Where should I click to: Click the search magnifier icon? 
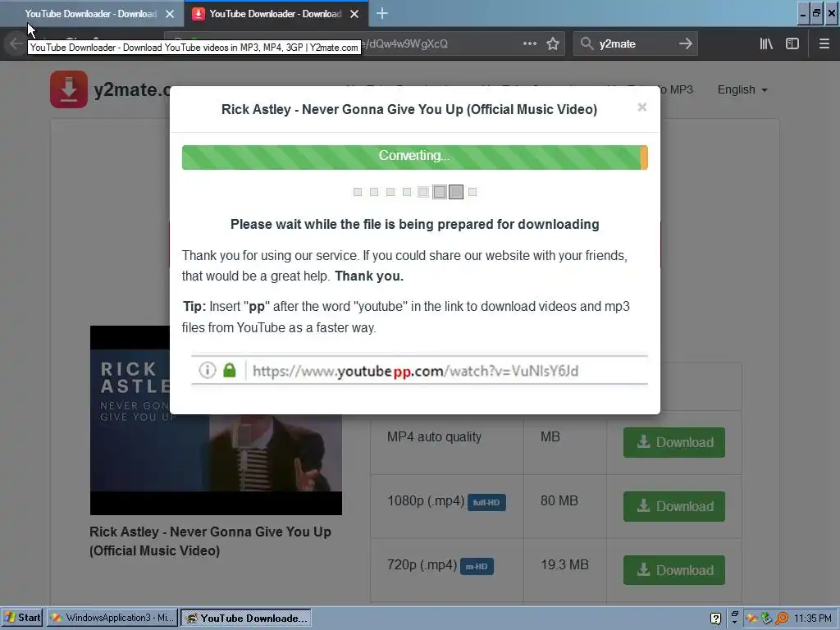coord(587,43)
